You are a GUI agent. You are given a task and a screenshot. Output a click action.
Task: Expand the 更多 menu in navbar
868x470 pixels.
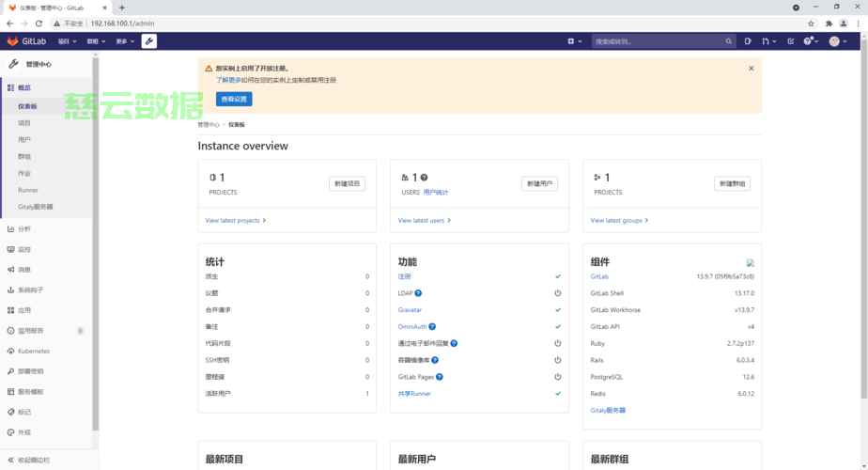point(125,41)
